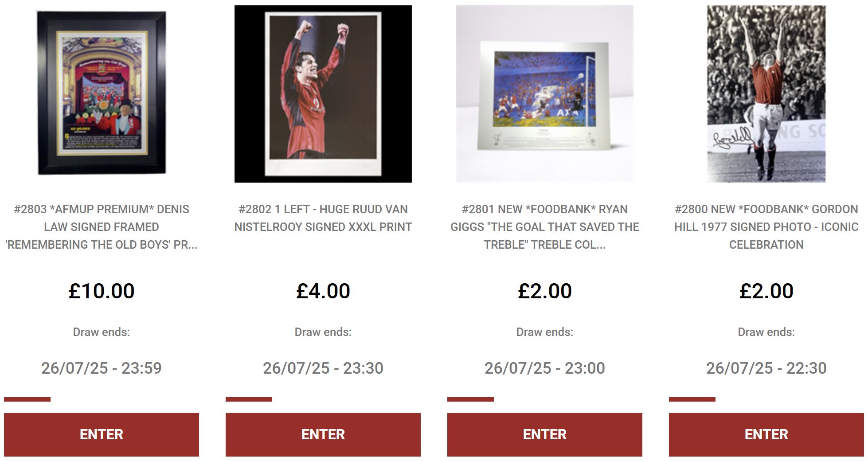Click ENTER for the Gordon Hill draw
The image size is (868, 461).
766,434
